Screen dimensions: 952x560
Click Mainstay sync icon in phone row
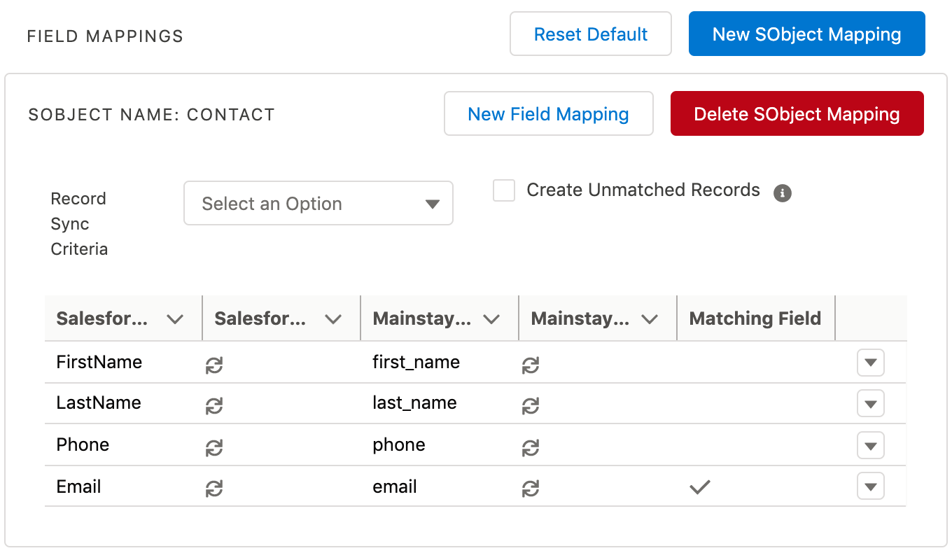coord(531,447)
